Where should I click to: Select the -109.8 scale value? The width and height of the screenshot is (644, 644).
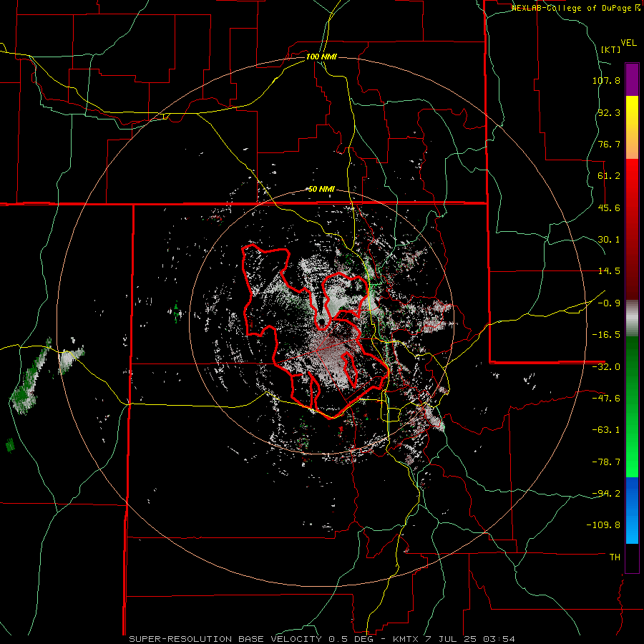(603, 525)
